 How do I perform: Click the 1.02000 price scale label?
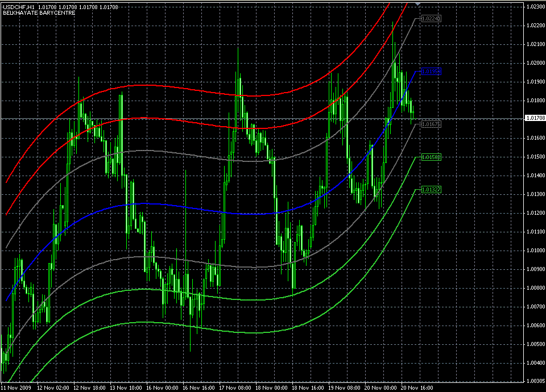click(x=536, y=63)
